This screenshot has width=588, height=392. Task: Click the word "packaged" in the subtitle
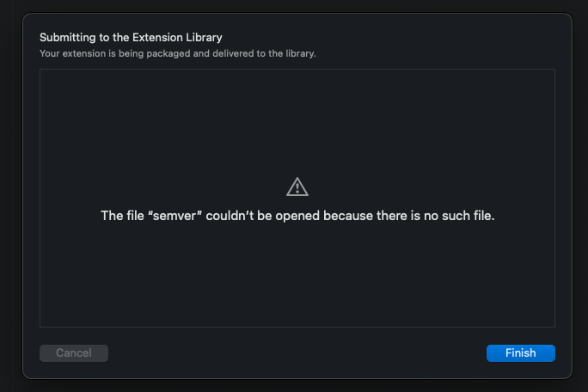[168, 54]
